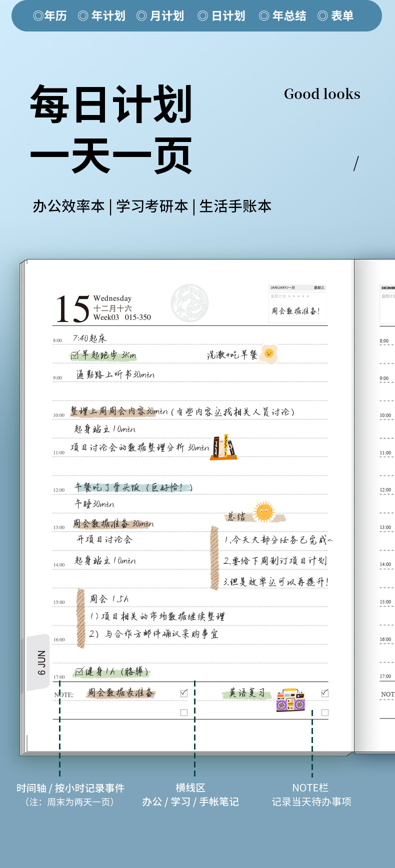395x868 pixels.
Task: Click 生活手账本 label
Action: [x=235, y=206]
